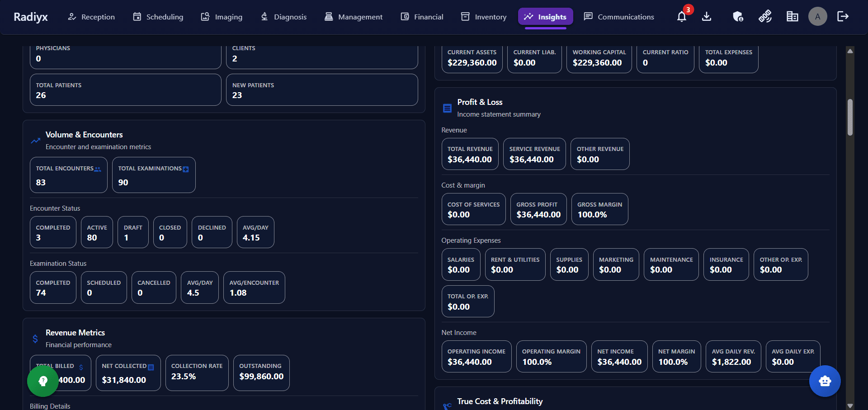868x410 pixels.
Task: Open the user avatar labeled A
Action: coord(817,17)
